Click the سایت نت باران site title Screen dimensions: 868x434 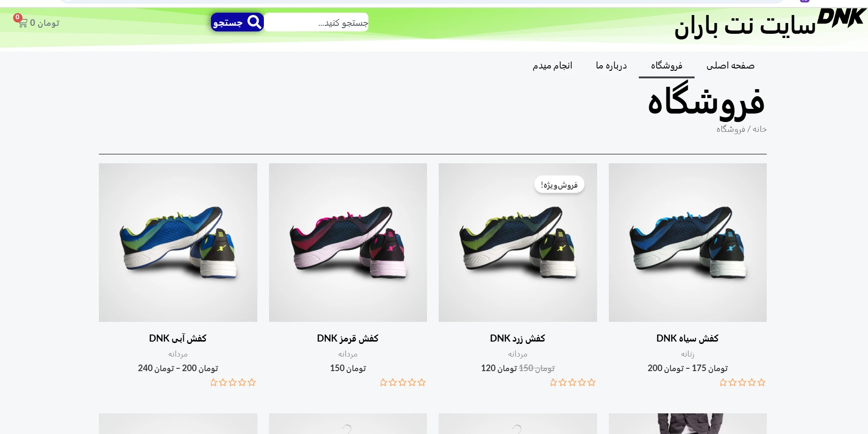745,25
